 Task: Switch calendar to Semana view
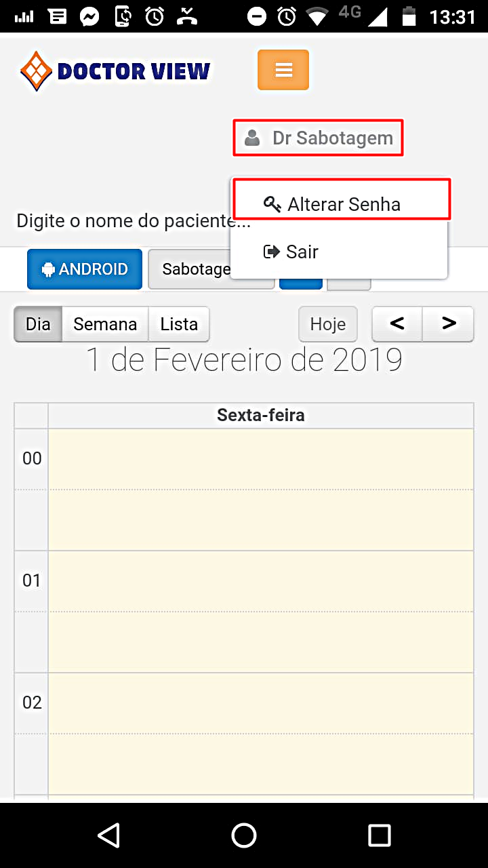click(x=105, y=324)
